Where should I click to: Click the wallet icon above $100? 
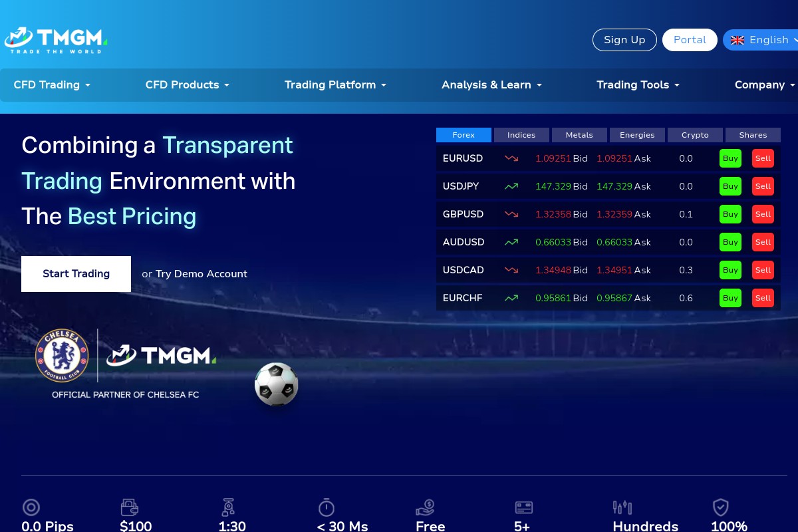pos(130,508)
